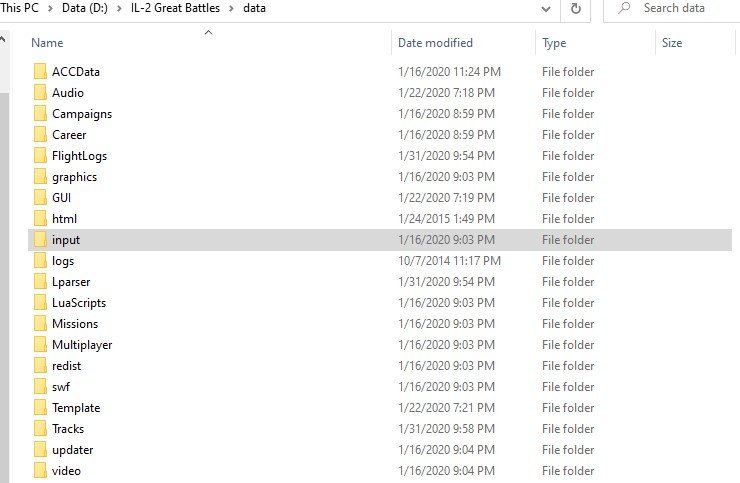740x483 pixels.
Task: Click the Tracks folder icon
Action: point(41,429)
